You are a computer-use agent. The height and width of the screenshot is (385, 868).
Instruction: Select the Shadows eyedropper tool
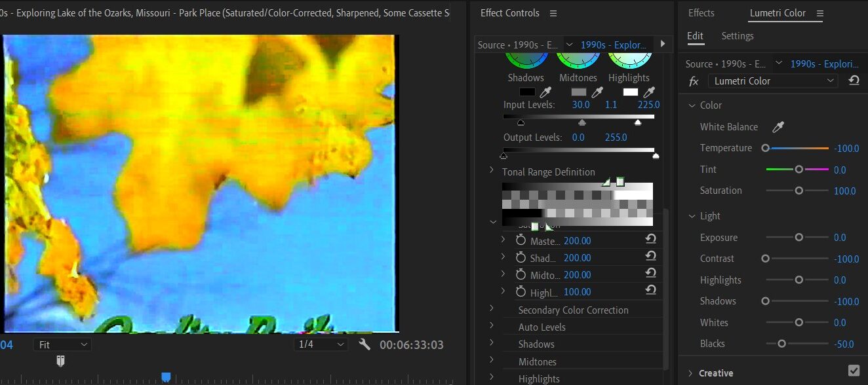[545, 92]
